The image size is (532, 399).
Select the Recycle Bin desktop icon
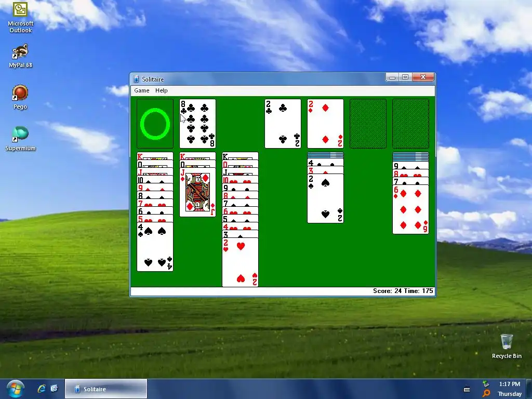(x=507, y=346)
